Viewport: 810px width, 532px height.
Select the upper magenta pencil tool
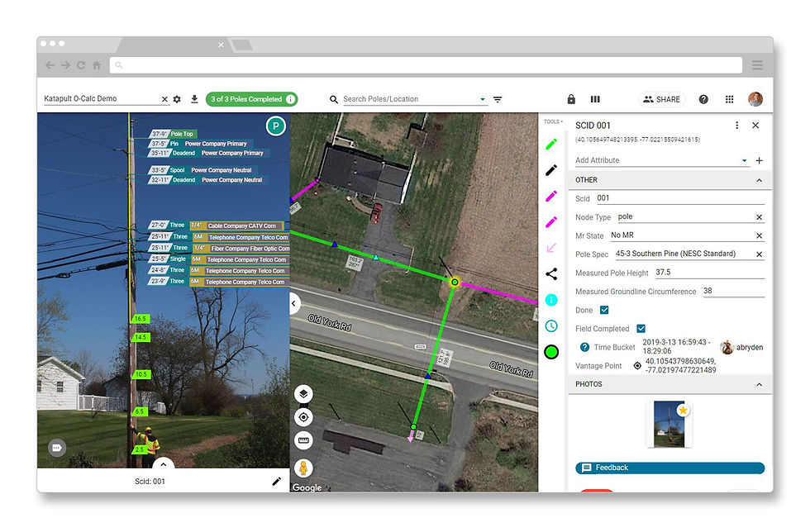[x=551, y=197]
